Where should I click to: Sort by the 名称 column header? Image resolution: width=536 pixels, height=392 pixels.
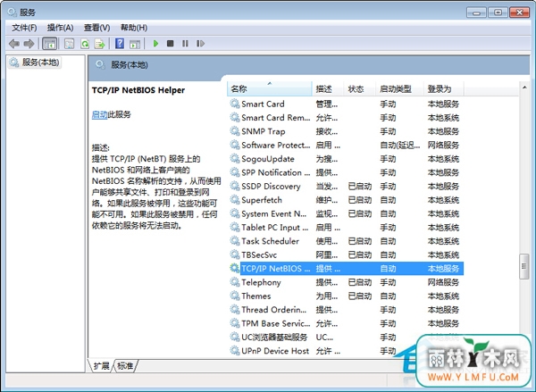270,89
